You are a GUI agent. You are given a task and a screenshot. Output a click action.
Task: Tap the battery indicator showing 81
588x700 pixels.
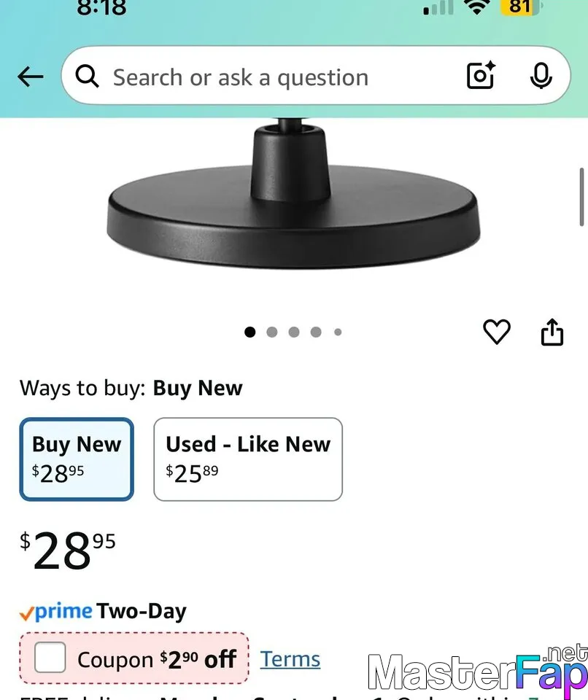point(521,7)
